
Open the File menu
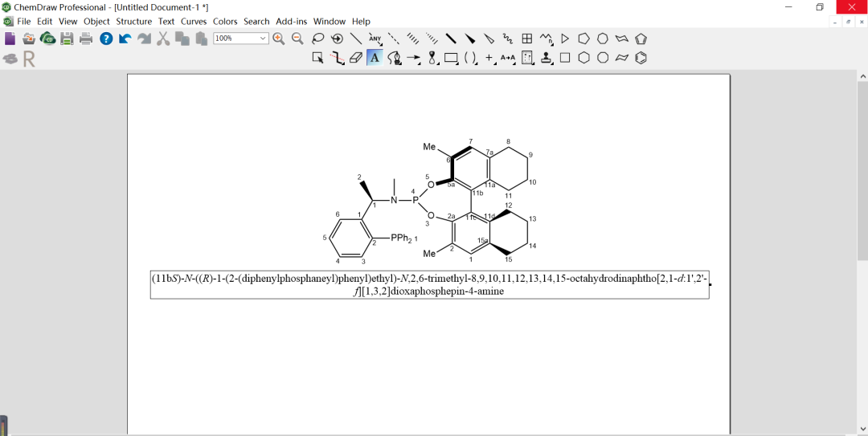tap(24, 22)
